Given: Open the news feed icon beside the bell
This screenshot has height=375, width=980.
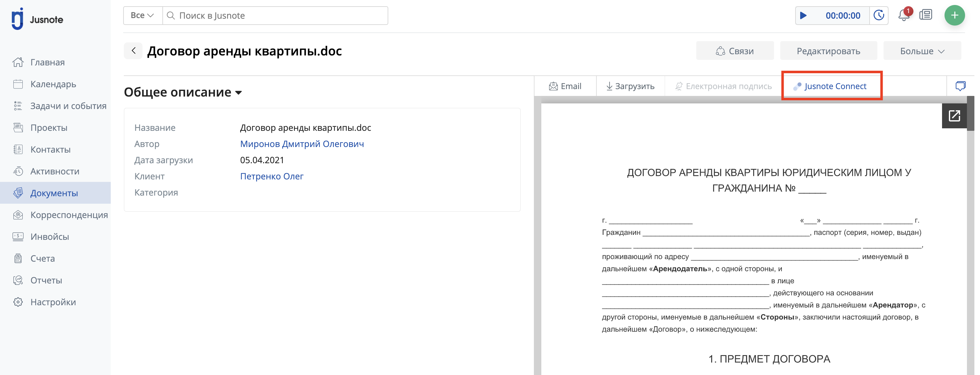Looking at the screenshot, I should pyautogui.click(x=926, y=15).
